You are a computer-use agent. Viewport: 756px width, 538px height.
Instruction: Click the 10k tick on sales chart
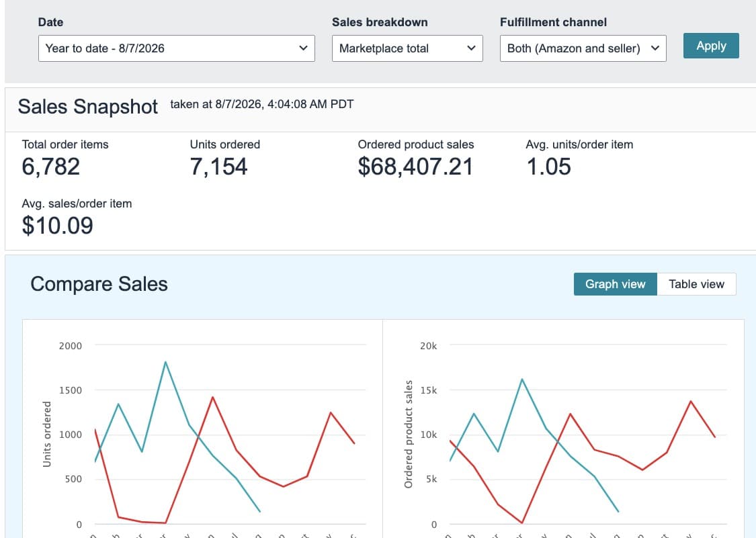pos(429,435)
